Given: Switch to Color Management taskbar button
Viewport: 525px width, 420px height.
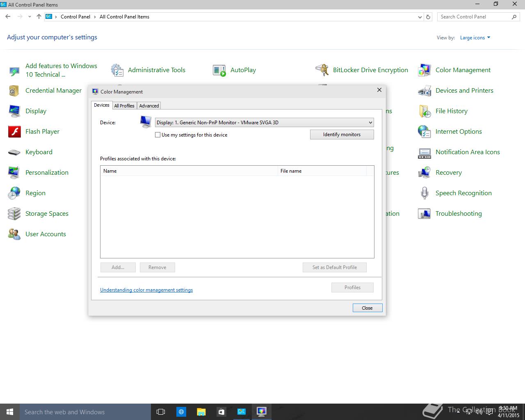Looking at the screenshot, I should pyautogui.click(x=261, y=412).
